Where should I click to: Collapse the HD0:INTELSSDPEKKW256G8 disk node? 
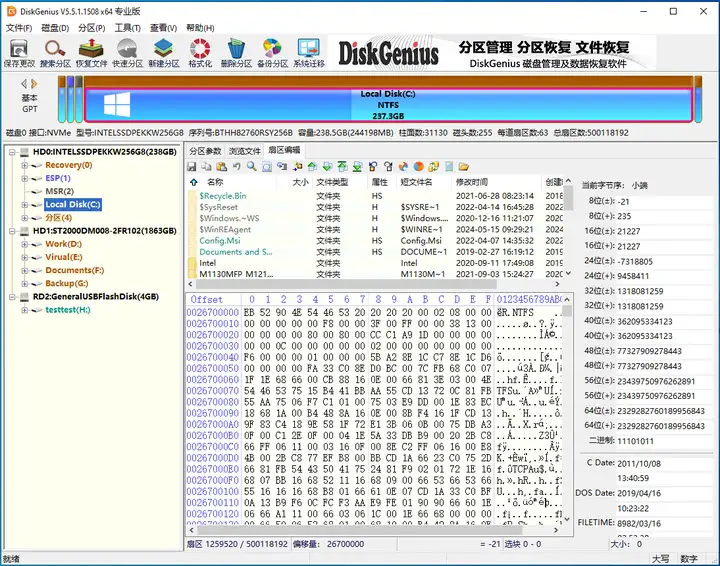12,152
